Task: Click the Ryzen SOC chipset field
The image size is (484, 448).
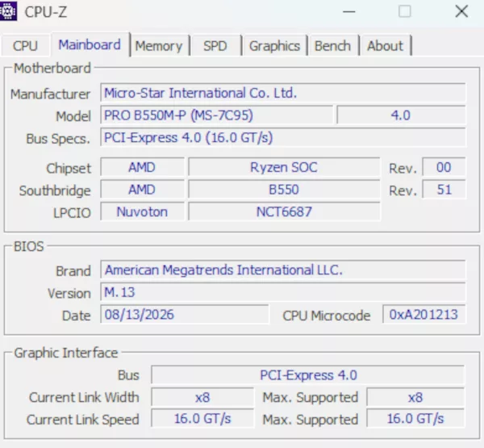Action: coord(284,167)
